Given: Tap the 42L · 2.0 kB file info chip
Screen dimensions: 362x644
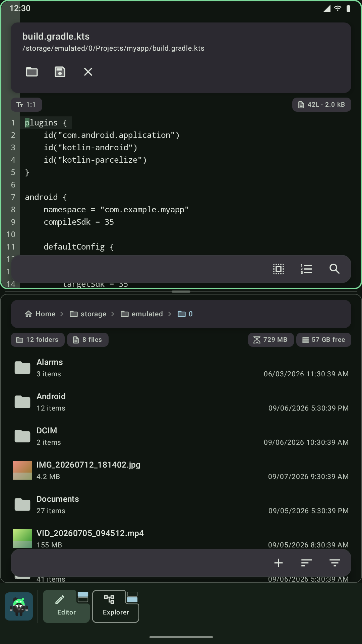Looking at the screenshot, I should pyautogui.click(x=322, y=105).
